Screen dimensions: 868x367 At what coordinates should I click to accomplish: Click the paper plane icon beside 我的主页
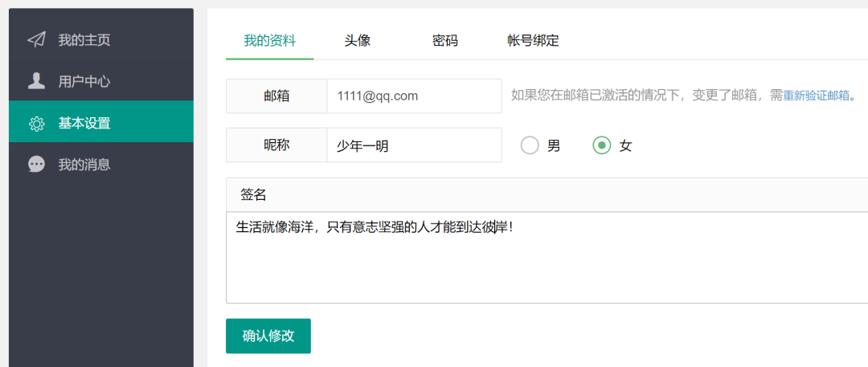(36, 40)
